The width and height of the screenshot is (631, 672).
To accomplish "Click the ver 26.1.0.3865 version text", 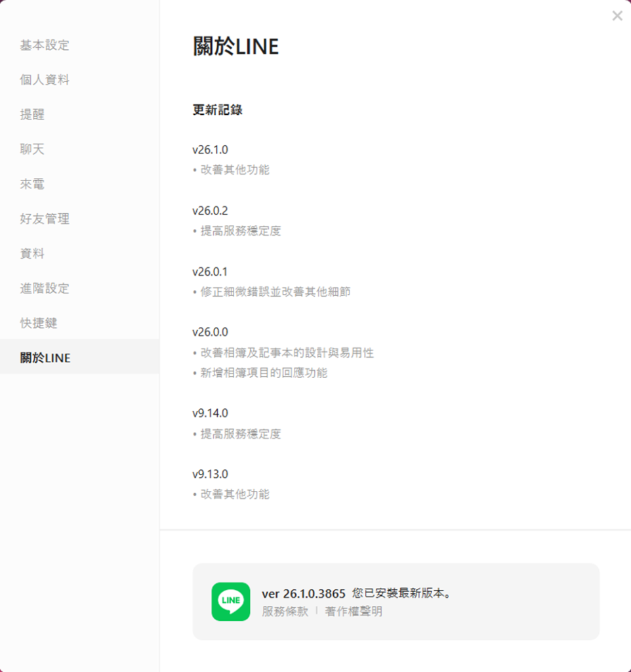I will (303, 594).
